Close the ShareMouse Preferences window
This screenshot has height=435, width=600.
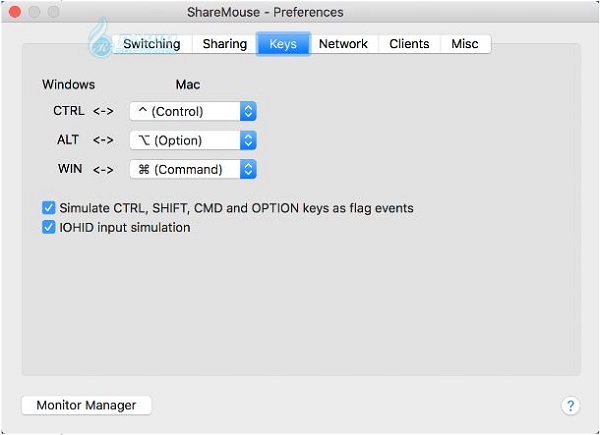click(x=15, y=12)
